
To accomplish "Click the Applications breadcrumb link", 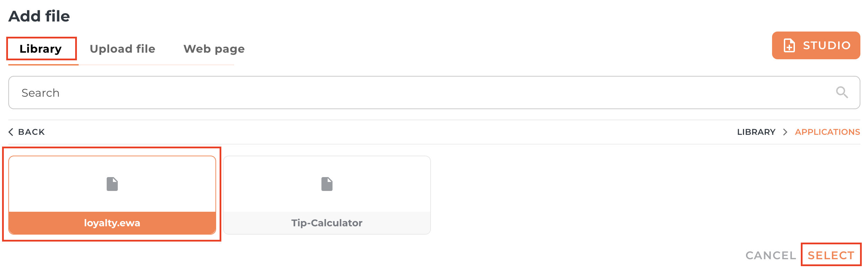I will [x=827, y=132].
